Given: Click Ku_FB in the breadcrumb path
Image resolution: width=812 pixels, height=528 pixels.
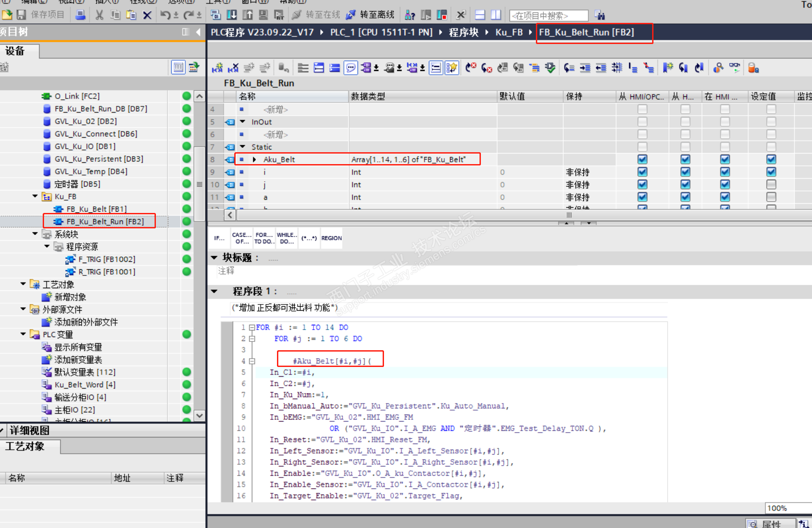Looking at the screenshot, I should (x=509, y=32).
